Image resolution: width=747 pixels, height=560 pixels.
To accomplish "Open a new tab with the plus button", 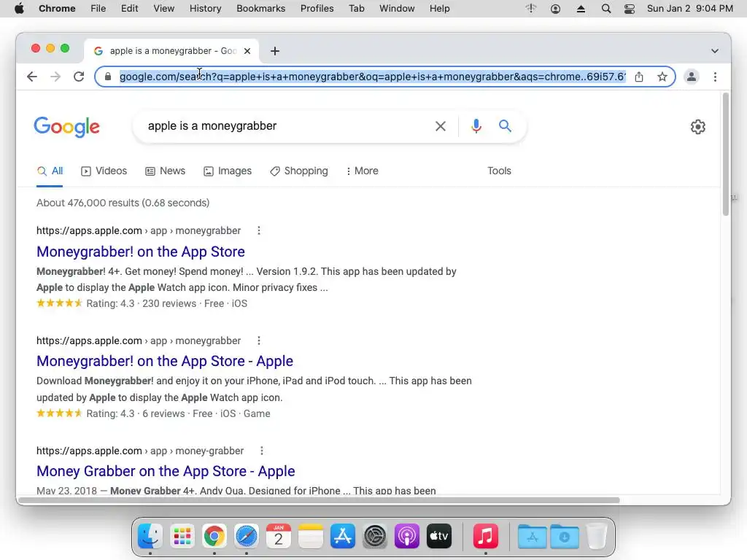I will pyautogui.click(x=275, y=51).
